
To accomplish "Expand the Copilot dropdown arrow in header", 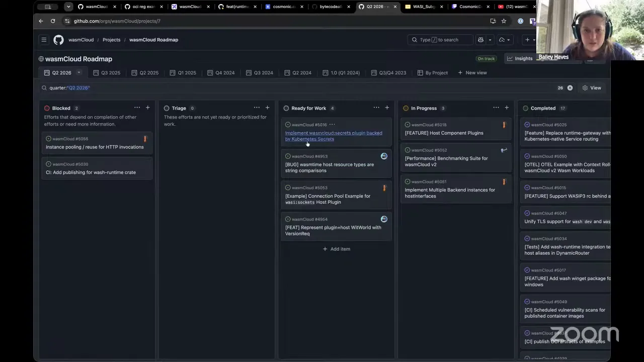I will coord(490,40).
